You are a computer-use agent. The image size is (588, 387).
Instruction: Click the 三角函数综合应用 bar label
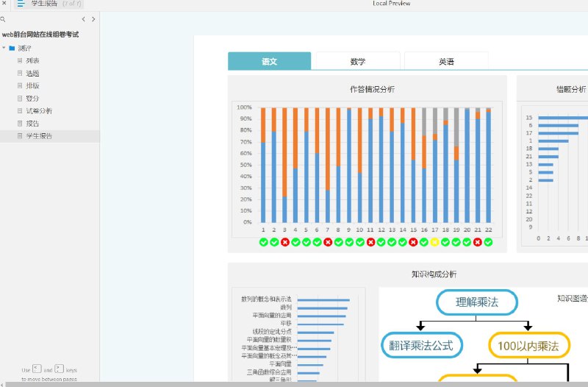tap(269, 372)
